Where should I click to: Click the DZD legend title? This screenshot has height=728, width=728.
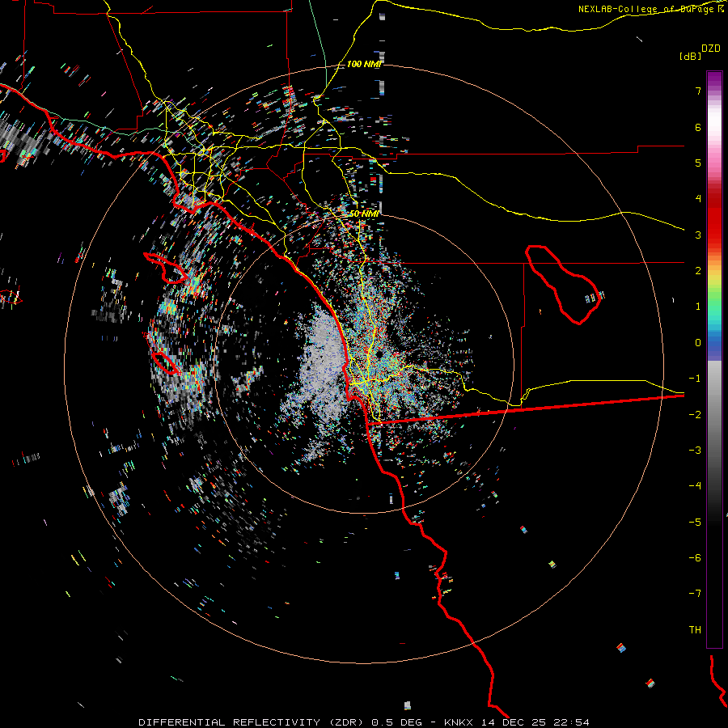711,49
